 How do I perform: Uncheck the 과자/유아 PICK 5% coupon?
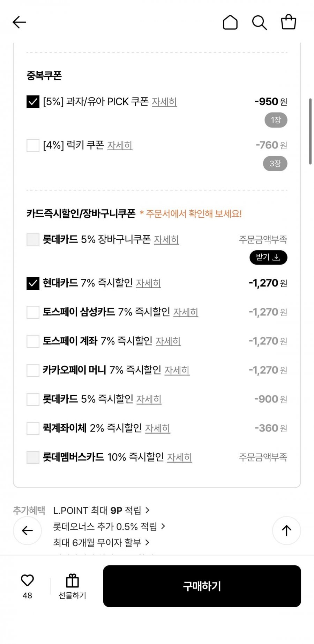point(33,102)
